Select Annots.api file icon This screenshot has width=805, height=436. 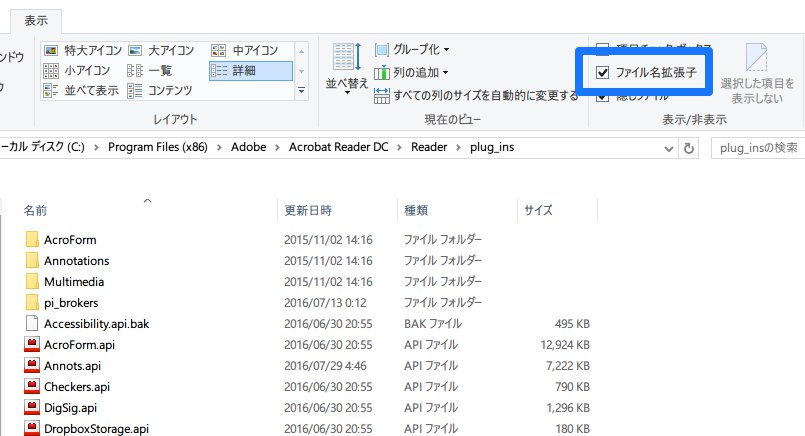point(32,366)
